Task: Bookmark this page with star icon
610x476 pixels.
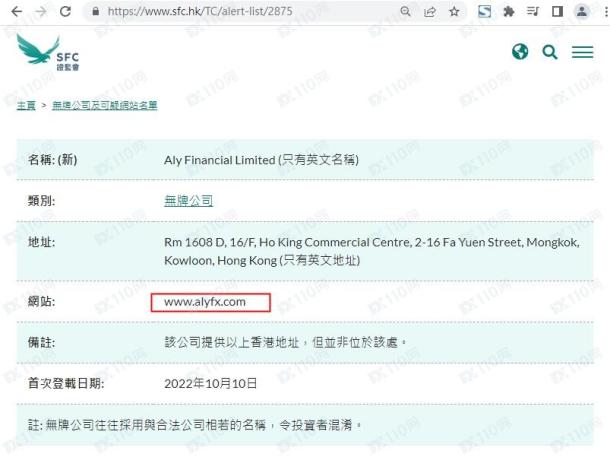Action: 454,12
